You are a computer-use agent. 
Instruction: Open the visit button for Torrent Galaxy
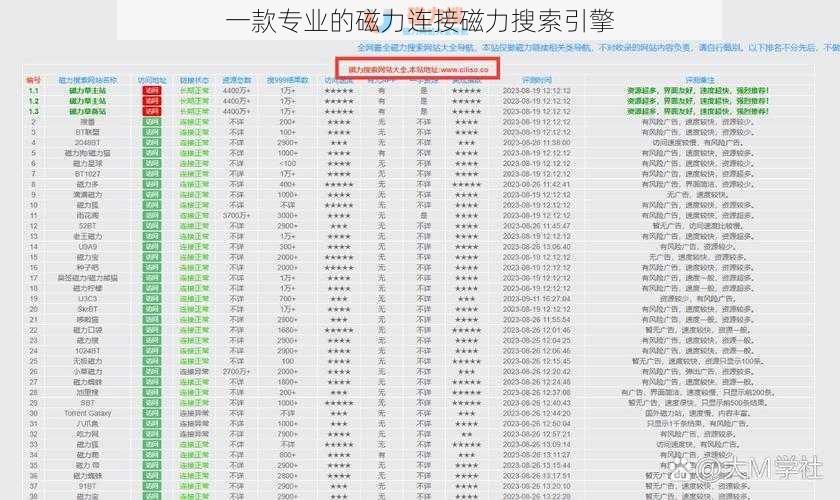[x=152, y=413]
